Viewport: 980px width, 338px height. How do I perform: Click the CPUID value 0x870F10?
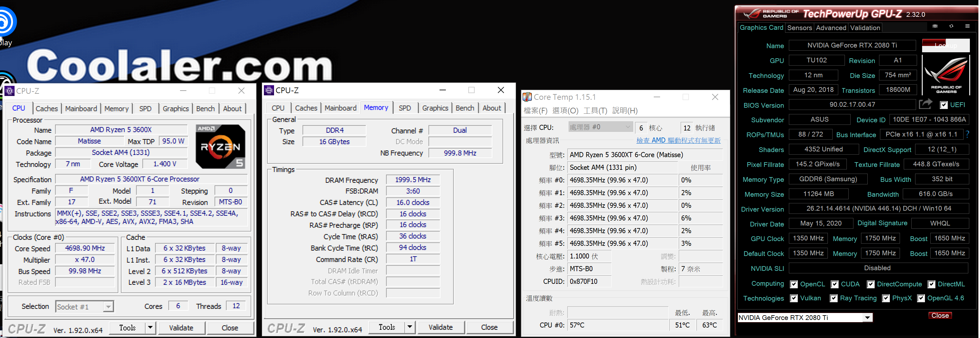coord(589,282)
